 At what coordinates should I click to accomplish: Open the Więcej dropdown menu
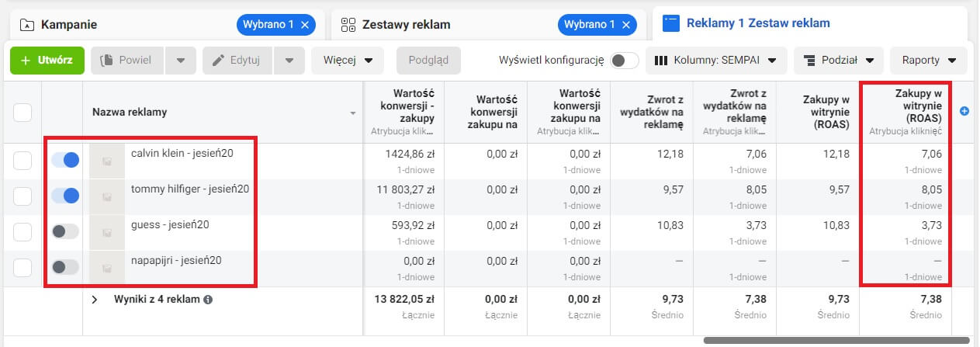click(348, 60)
